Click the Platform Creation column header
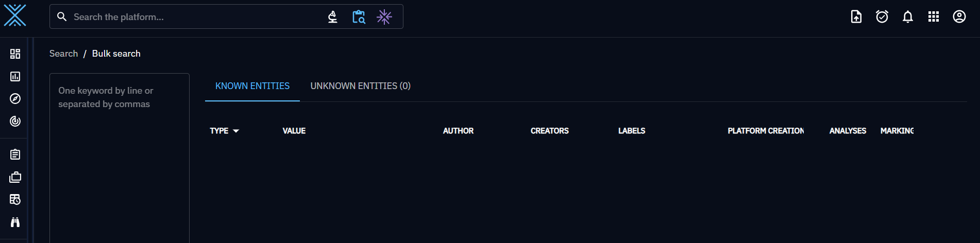The width and height of the screenshot is (980, 243). point(766,131)
